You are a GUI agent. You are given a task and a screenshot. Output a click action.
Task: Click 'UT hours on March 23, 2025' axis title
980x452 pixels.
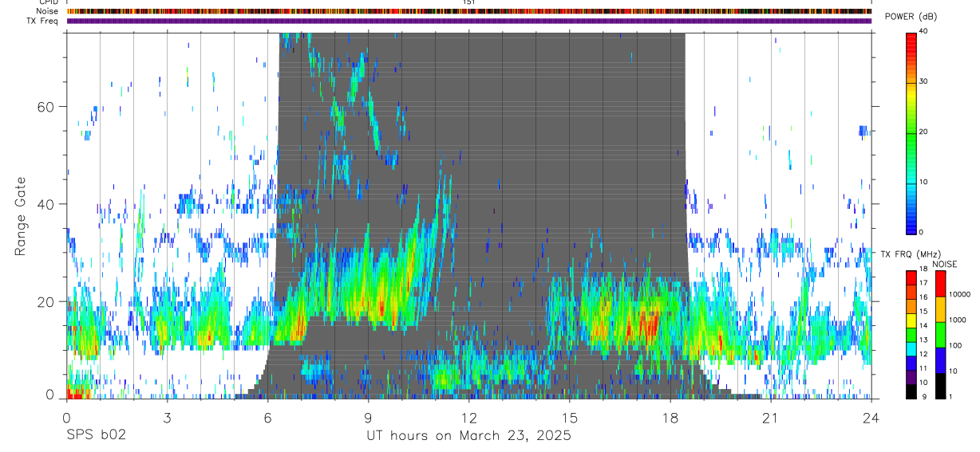[468, 436]
